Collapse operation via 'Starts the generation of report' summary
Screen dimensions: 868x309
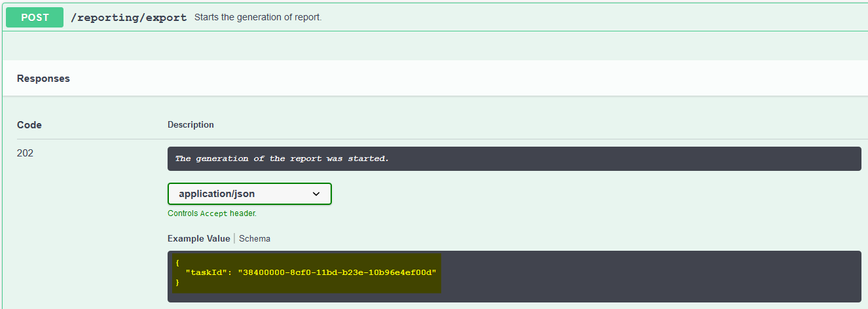pos(258,18)
